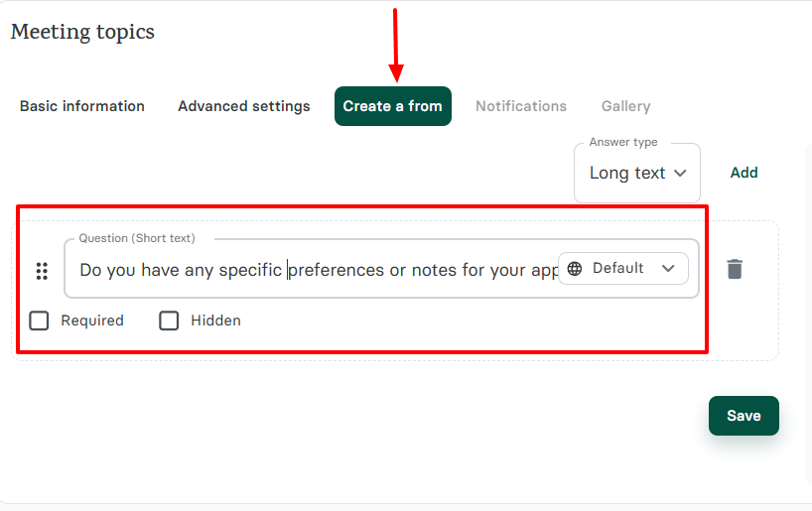Open the Gallery tab
The height and width of the screenshot is (511, 812).
(x=625, y=106)
